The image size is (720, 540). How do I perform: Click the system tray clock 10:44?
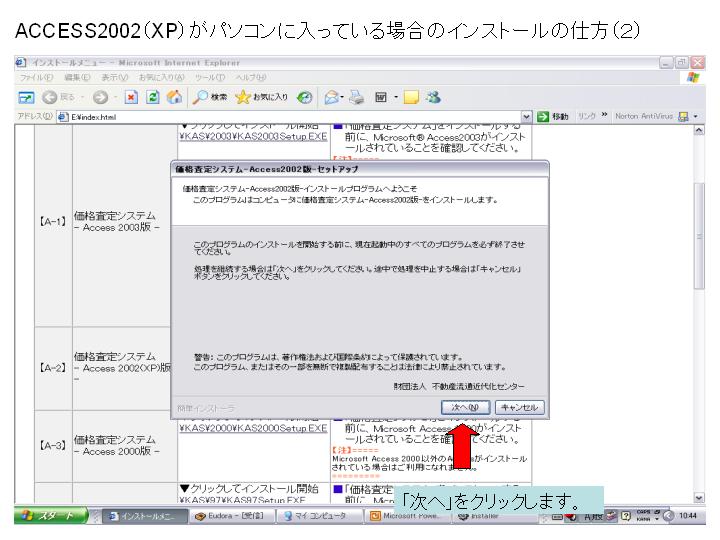tap(687, 516)
